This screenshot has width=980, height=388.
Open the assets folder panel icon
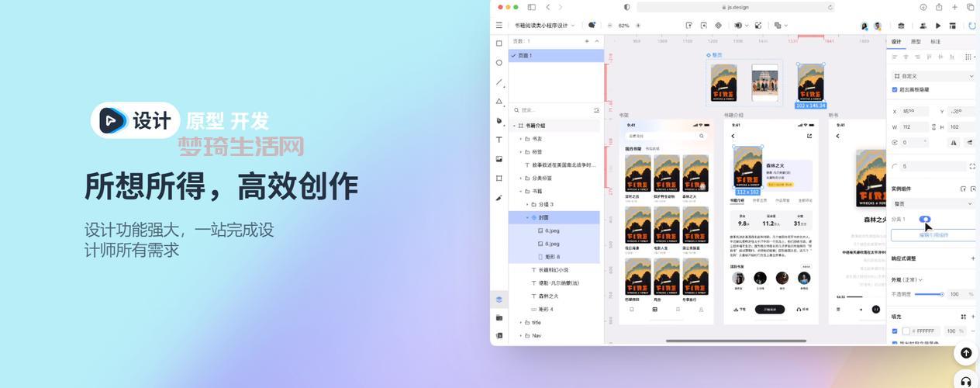point(499,317)
